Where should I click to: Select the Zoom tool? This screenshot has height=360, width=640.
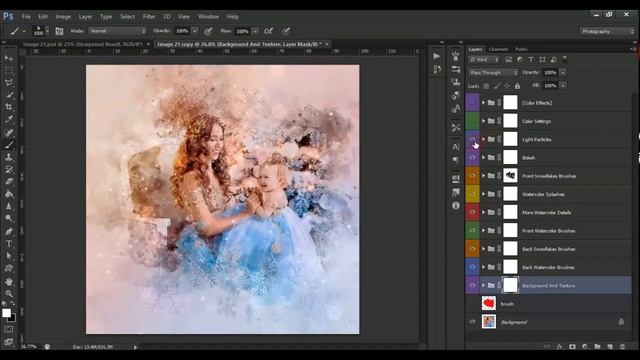point(9,293)
